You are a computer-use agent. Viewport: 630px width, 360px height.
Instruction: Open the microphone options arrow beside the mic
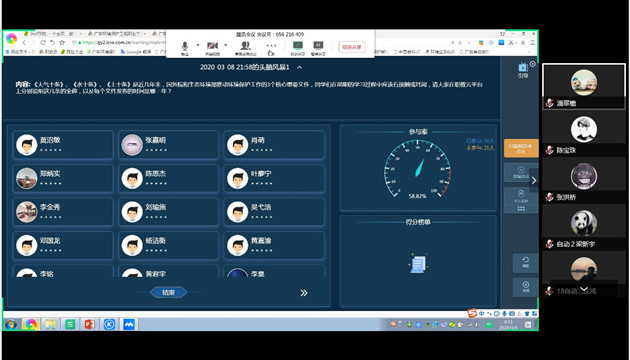(x=198, y=45)
